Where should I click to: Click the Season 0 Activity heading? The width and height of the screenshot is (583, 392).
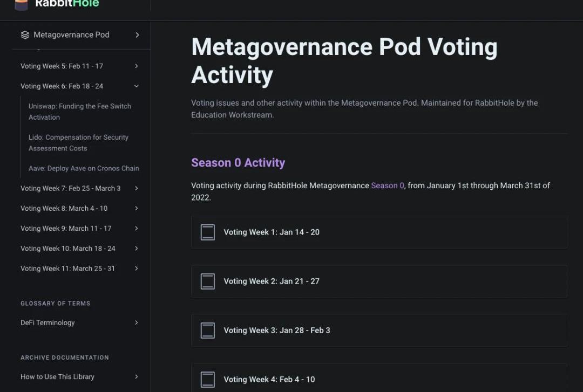point(238,163)
